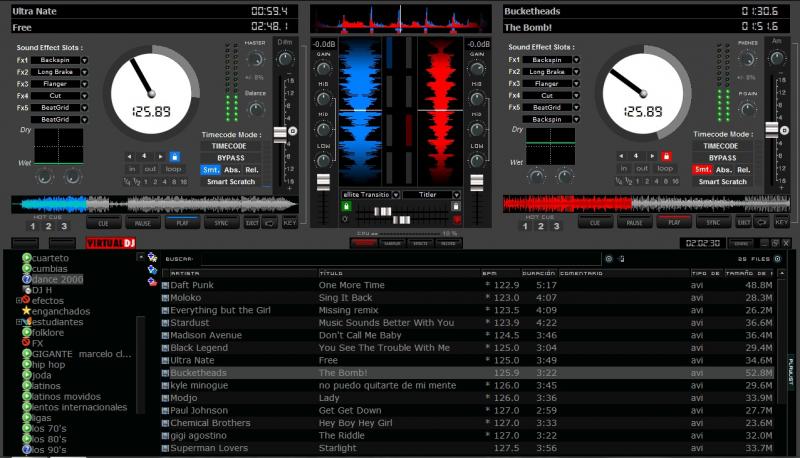800x458 pixels.
Task: Click the second browser side icon
Action: [152, 269]
